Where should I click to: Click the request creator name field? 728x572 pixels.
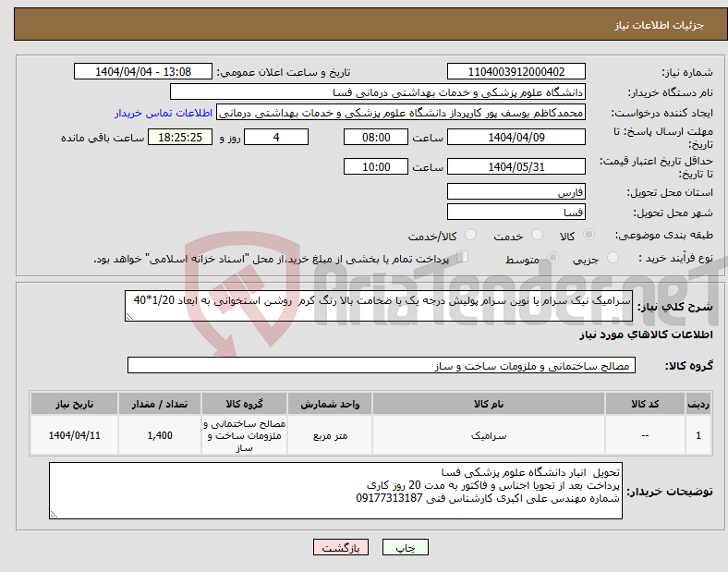(x=401, y=113)
